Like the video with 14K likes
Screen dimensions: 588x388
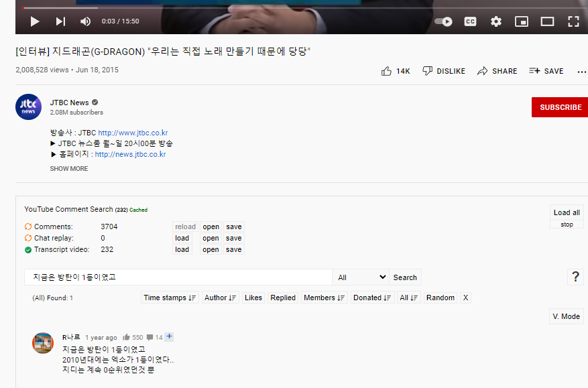pos(396,71)
